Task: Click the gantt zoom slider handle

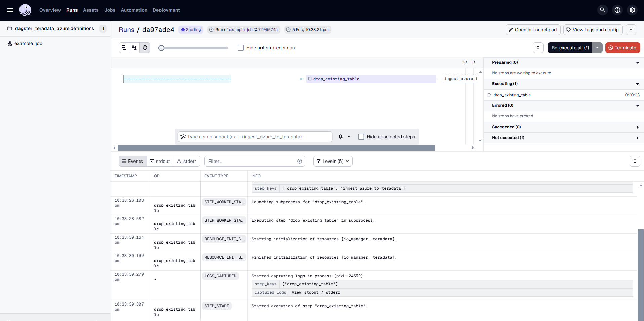Action: point(161,48)
